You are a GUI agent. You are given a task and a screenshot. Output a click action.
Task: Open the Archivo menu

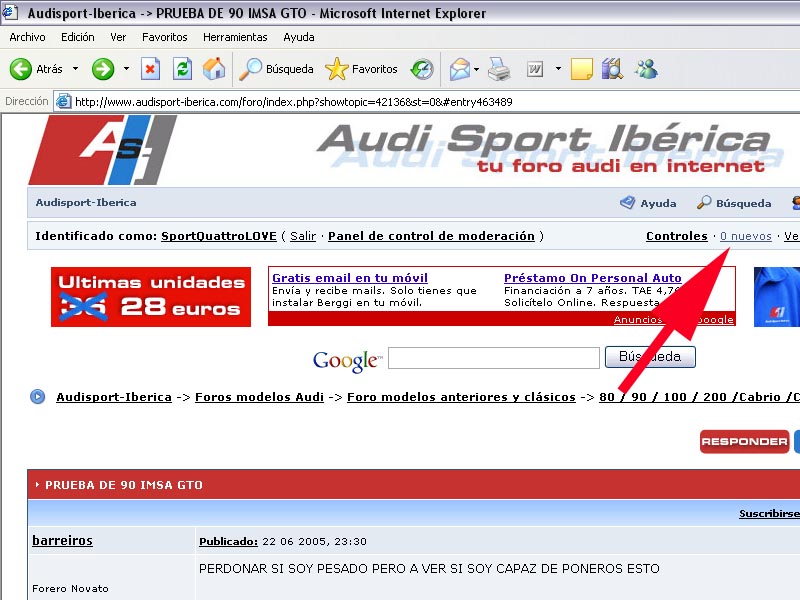28,37
